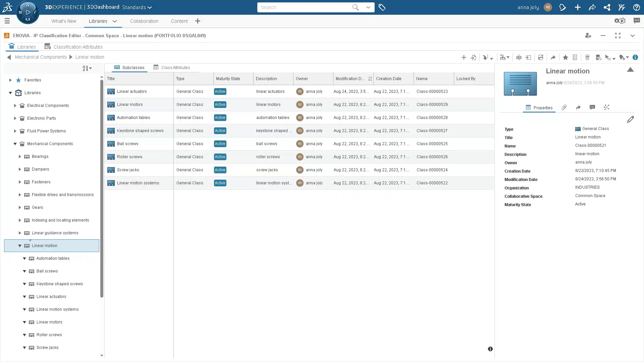Click the blue information panel icon
The height and width of the screenshot is (362, 644).
coord(635,57)
